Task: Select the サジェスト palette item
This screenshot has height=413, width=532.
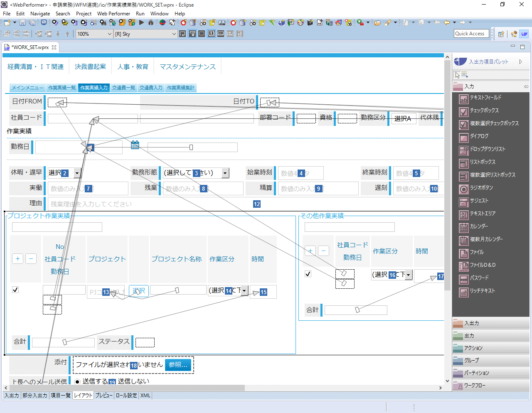Action: [x=490, y=201]
